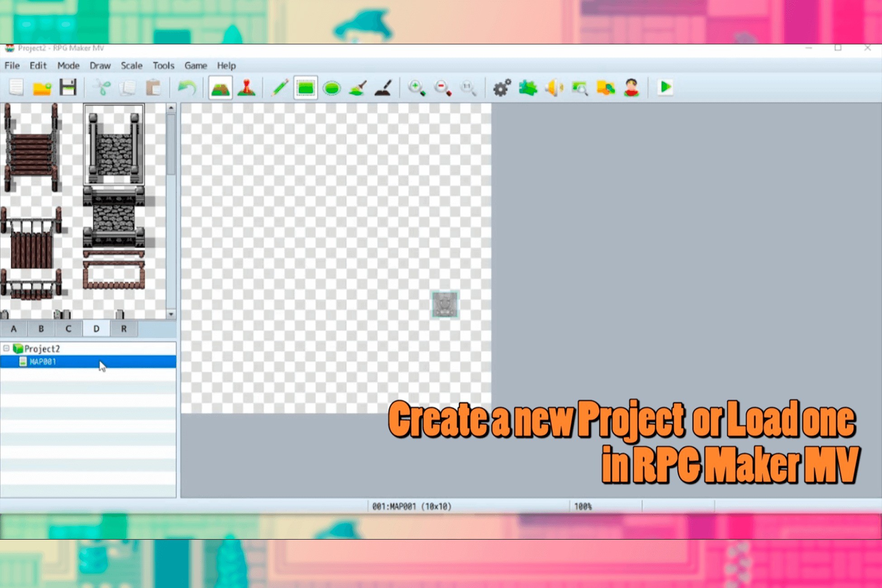
Task: Start Playtest with green play icon
Action: pyautogui.click(x=665, y=87)
